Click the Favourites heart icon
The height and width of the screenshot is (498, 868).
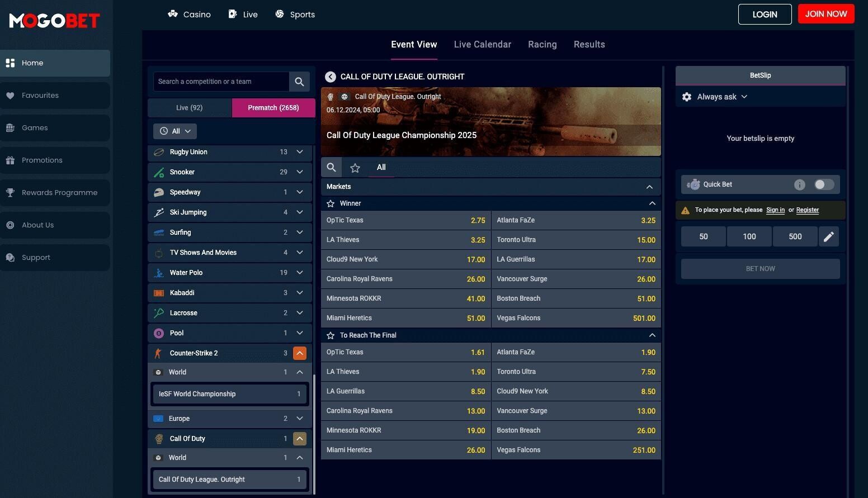coord(10,96)
